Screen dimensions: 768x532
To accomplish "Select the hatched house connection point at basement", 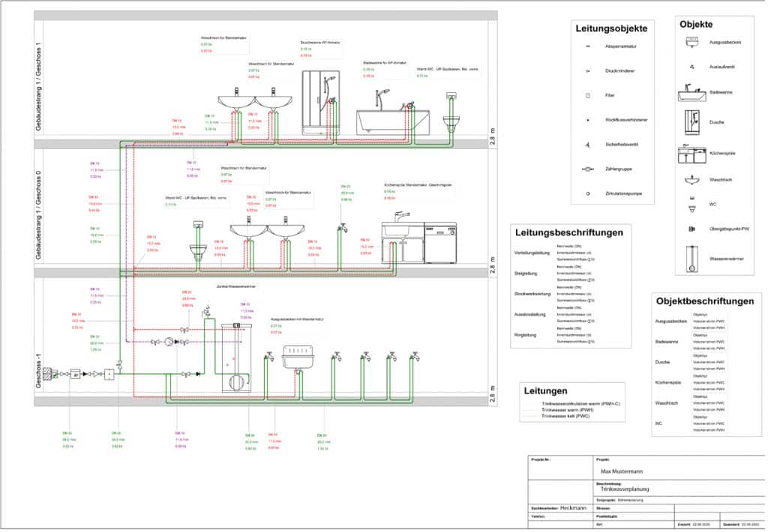I will pos(47,374).
